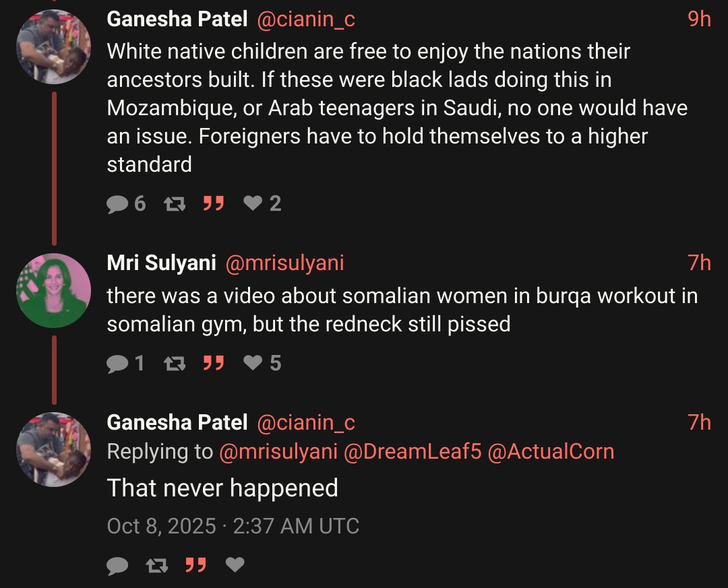The image size is (728, 588).
Task: Like Mri Sulyani's post with 5 likes
Action: 253,363
